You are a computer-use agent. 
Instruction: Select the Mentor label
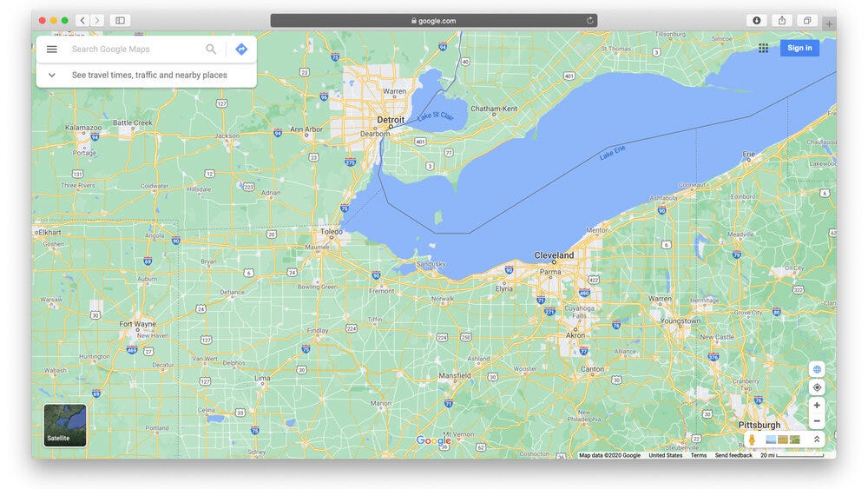(597, 230)
